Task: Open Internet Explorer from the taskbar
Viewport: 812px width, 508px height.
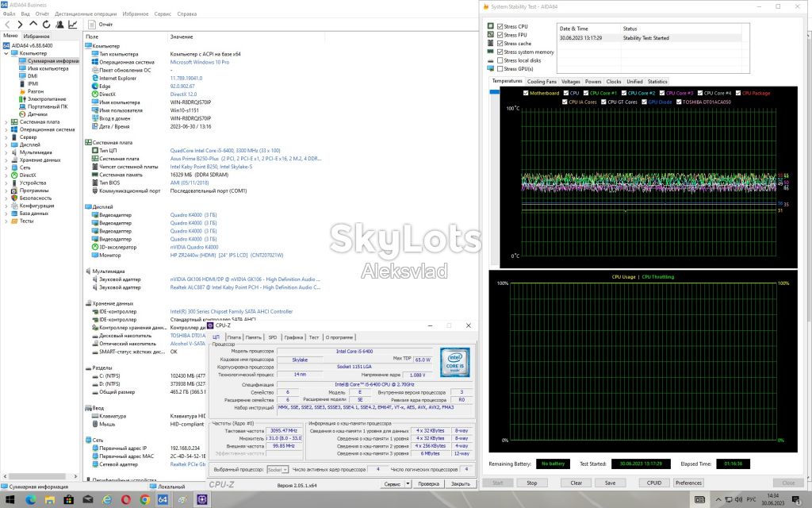Action: click(107, 500)
